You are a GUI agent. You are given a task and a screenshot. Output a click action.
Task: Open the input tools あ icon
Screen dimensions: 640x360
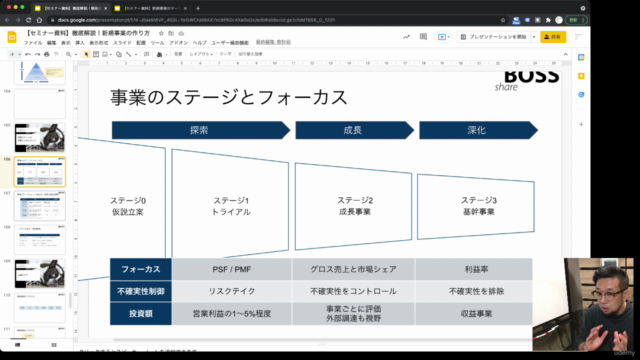tap(159, 54)
